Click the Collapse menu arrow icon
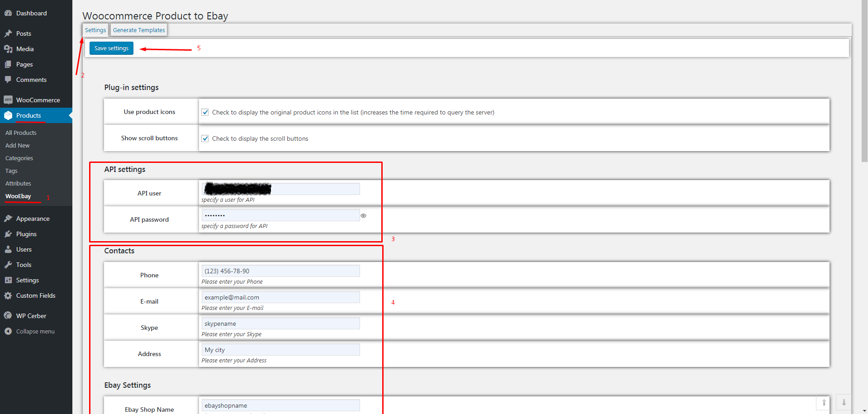The height and width of the screenshot is (414, 868). 8,331
